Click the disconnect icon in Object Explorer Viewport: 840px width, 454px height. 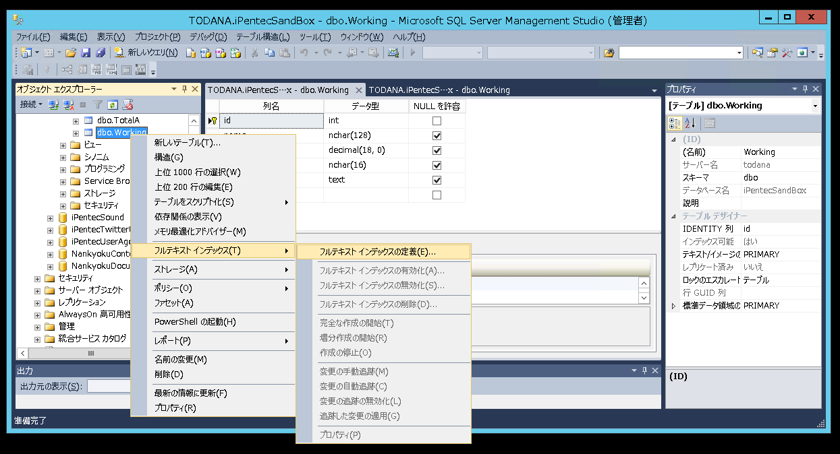point(68,105)
